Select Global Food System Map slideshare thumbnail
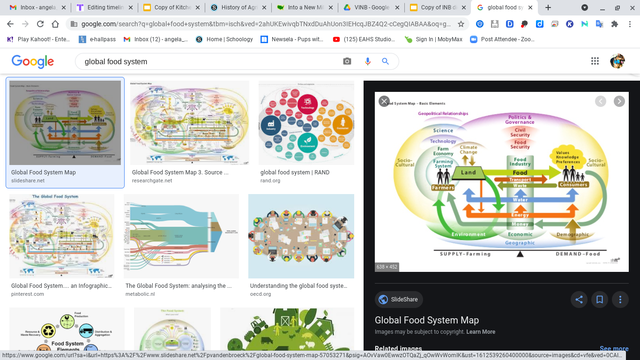 pos(65,123)
